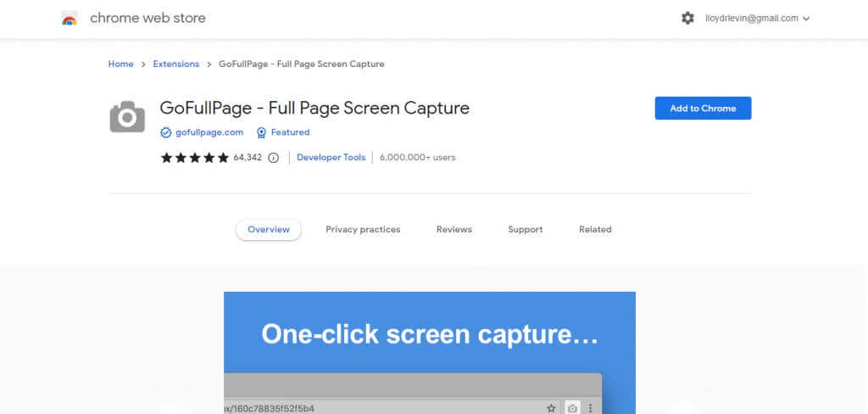This screenshot has width=868, height=414.
Task: Select the Support tab
Action: [x=526, y=229]
